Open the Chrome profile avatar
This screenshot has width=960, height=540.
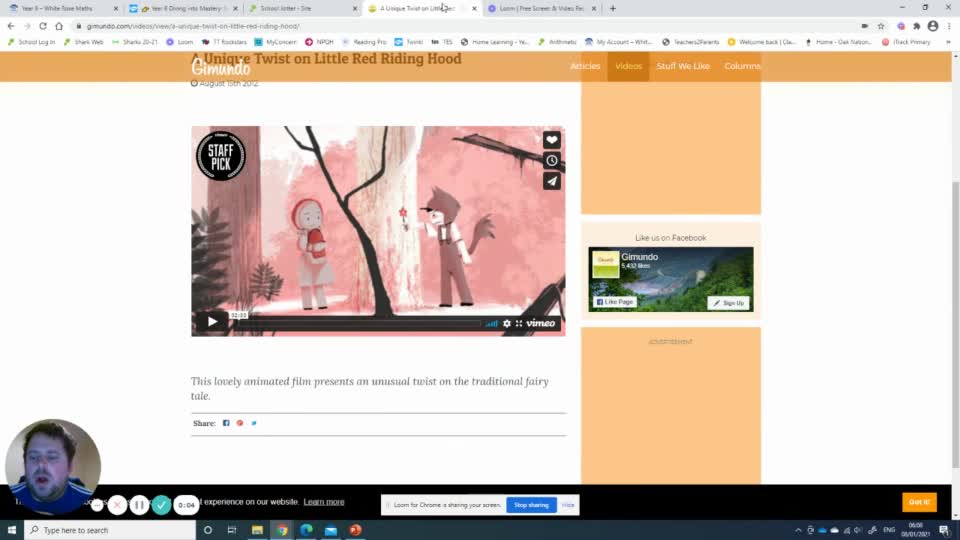(x=932, y=26)
